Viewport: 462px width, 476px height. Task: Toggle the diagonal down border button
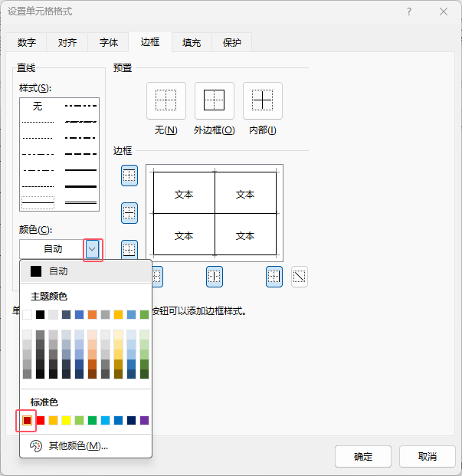pyautogui.click(x=300, y=277)
